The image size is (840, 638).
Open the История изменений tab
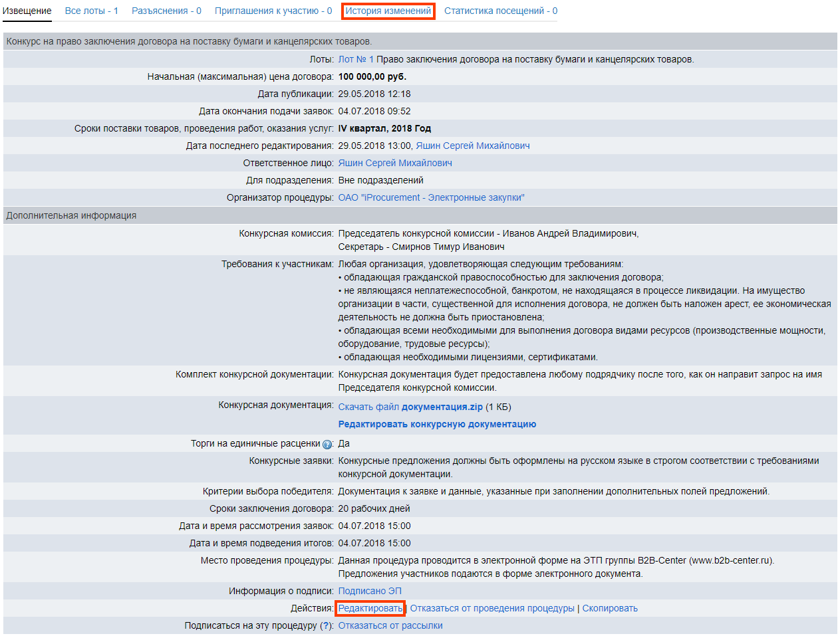(388, 11)
